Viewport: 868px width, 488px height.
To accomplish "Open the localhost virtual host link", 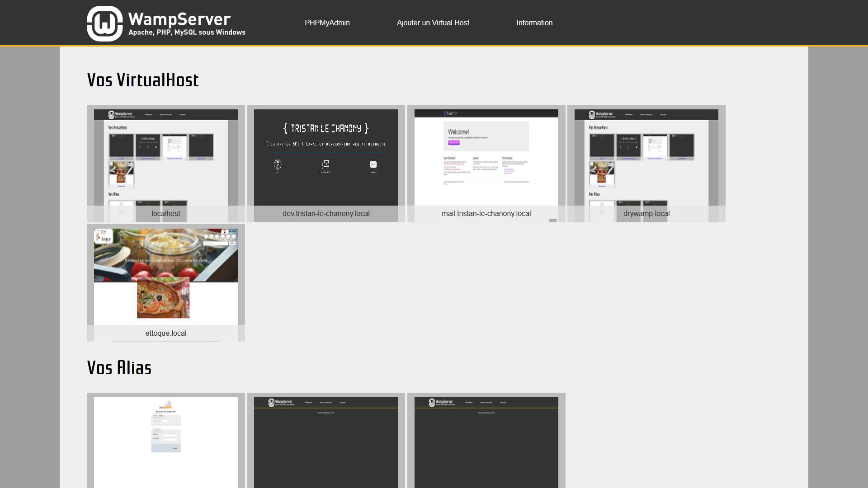I will pyautogui.click(x=165, y=213).
